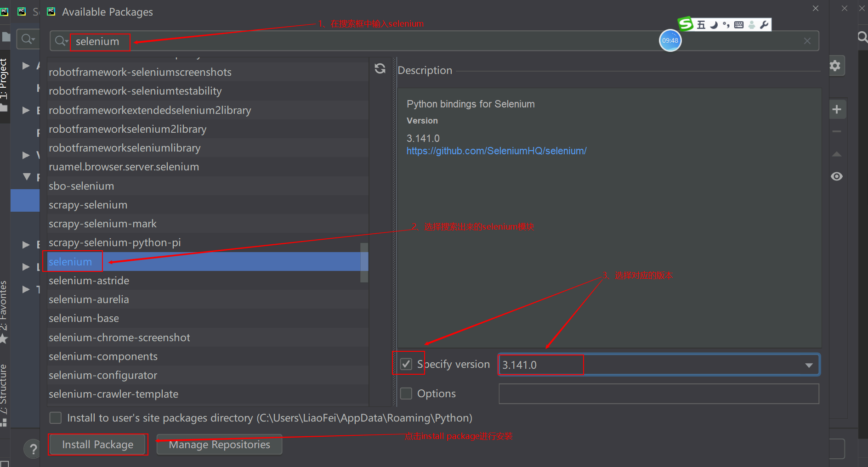Viewport: 868px width, 467px height.
Task: Select selenium-astride package
Action: [208, 281]
